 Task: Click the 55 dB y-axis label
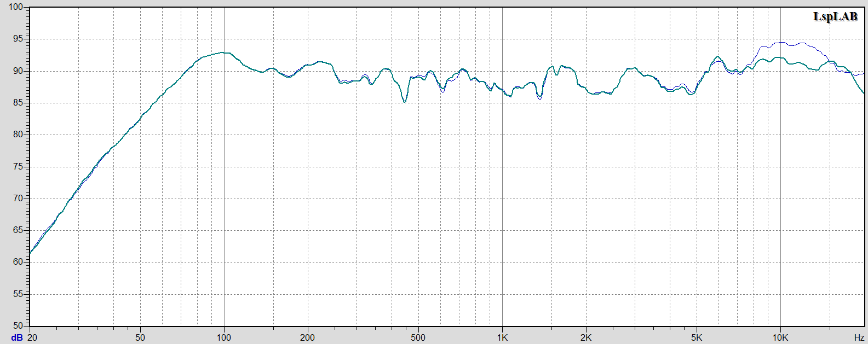coord(18,294)
